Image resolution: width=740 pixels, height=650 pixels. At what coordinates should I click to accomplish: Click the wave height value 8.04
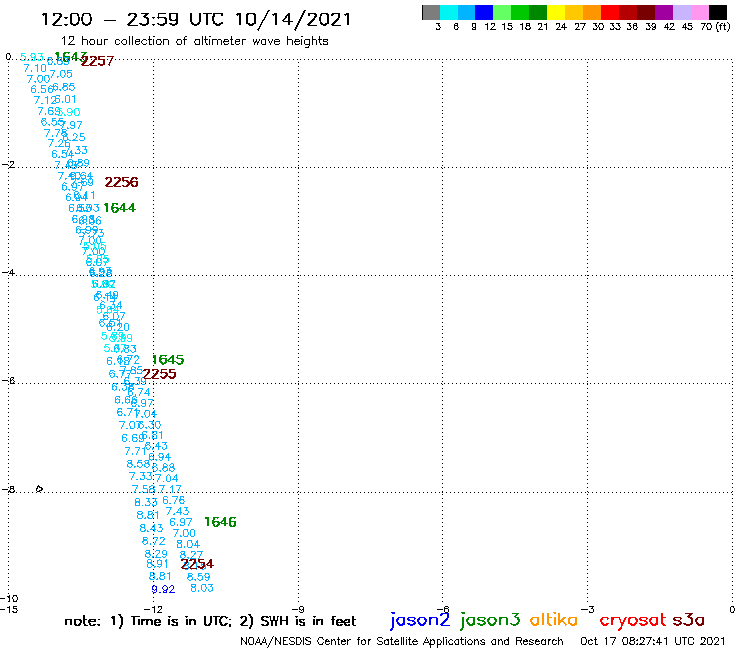188,544
